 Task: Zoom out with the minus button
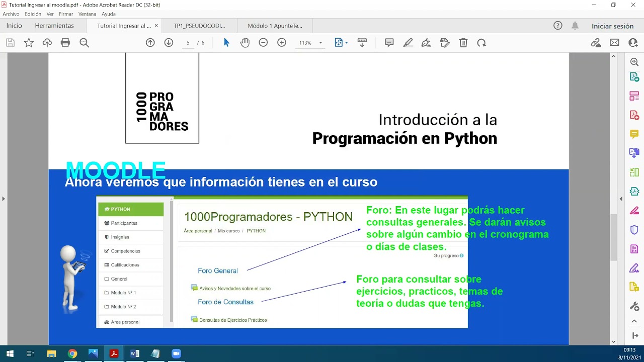[263, 43]
